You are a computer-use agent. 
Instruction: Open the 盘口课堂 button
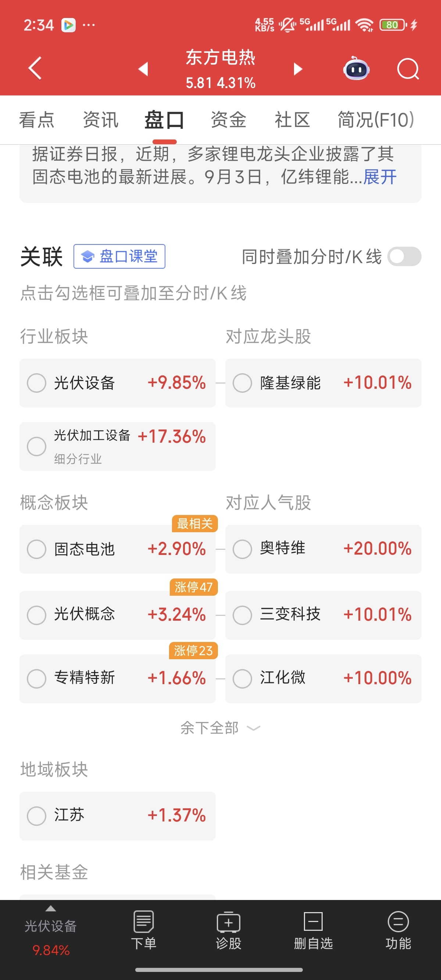[x=119, y=257]
